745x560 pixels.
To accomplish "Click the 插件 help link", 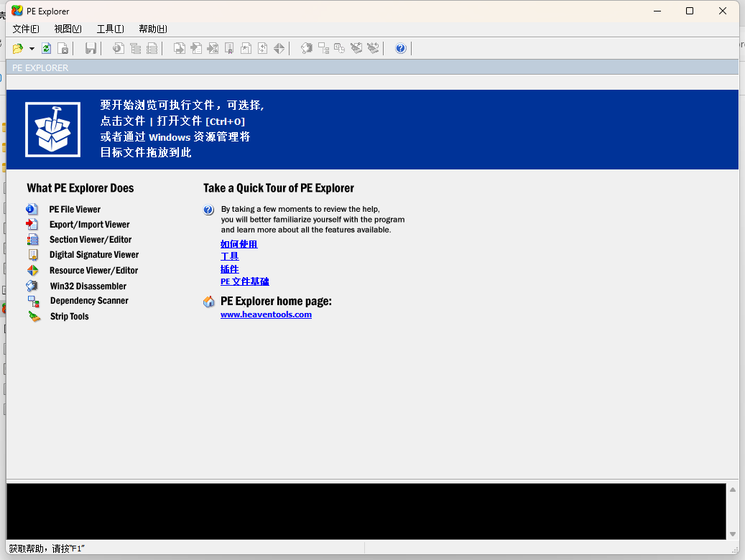I will coord(230,269).
